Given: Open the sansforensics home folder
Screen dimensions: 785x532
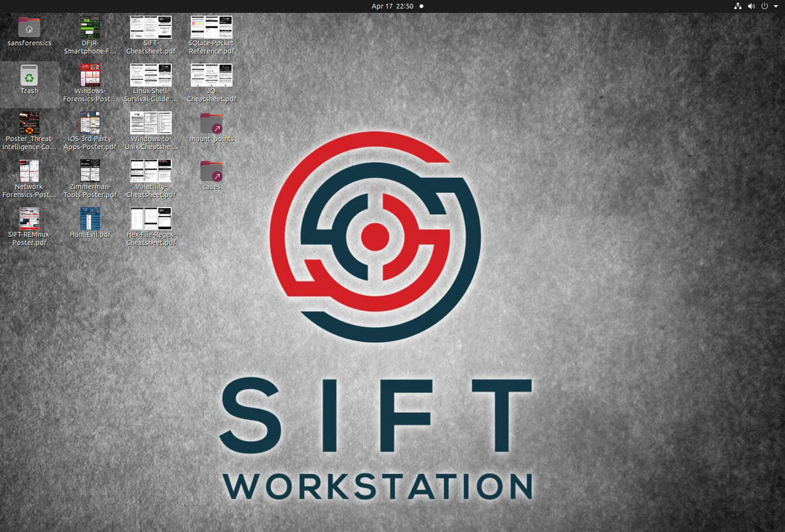Looking at the screenshot, I should [x=29, y=27].
